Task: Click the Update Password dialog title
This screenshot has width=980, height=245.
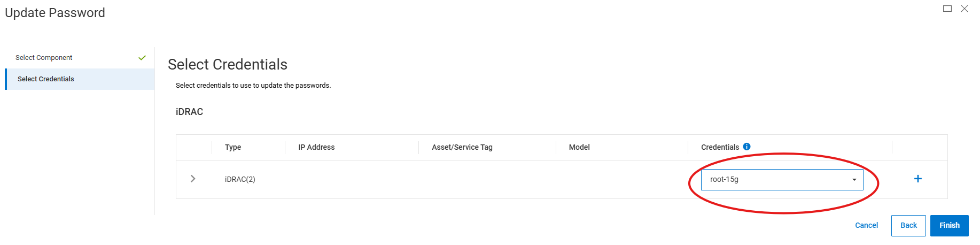Action: 55,13
